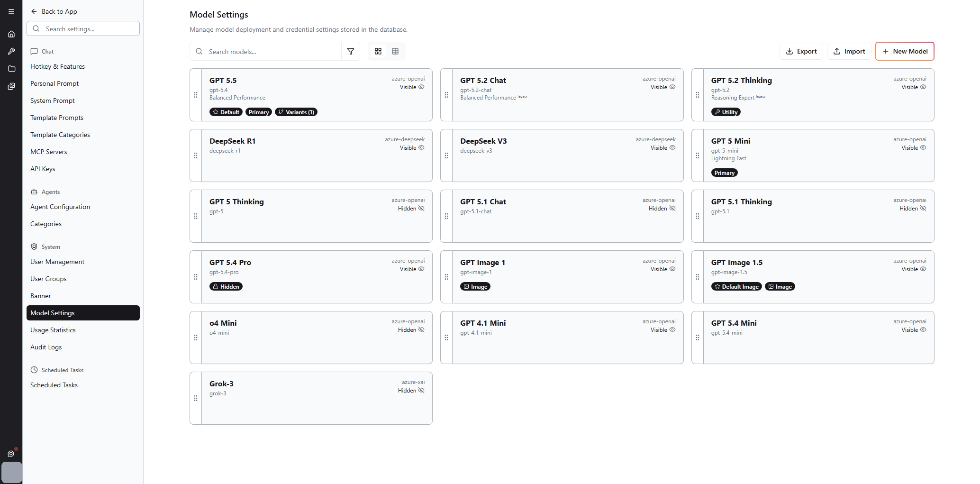
Task: Open the folder sidebar icon
Action: [x=11, y=69]
